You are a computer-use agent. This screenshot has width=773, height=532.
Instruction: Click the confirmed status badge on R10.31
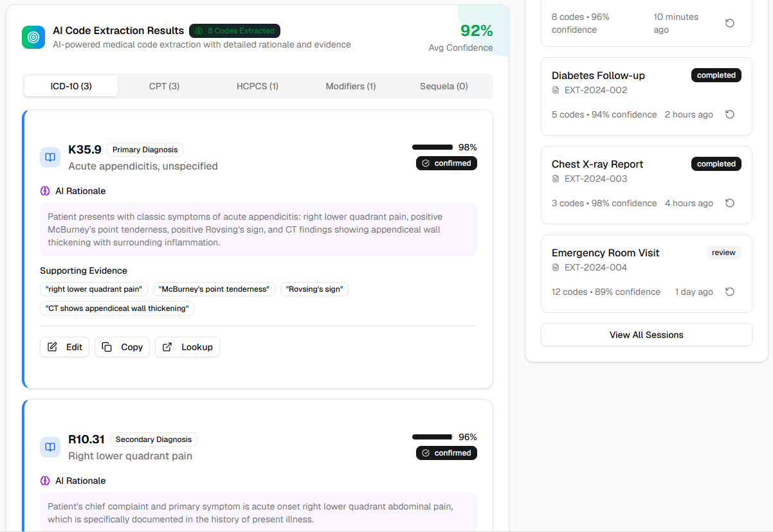coord(446,453)
